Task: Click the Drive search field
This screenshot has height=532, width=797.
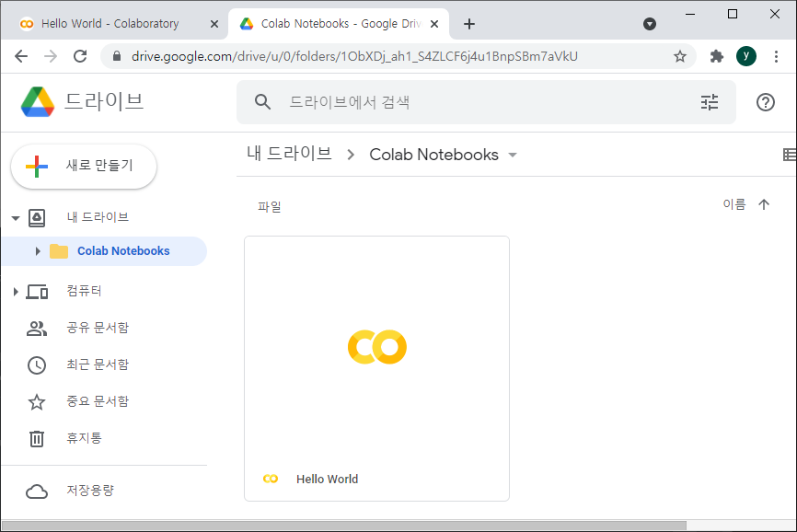Action: (x=486, y=102)
